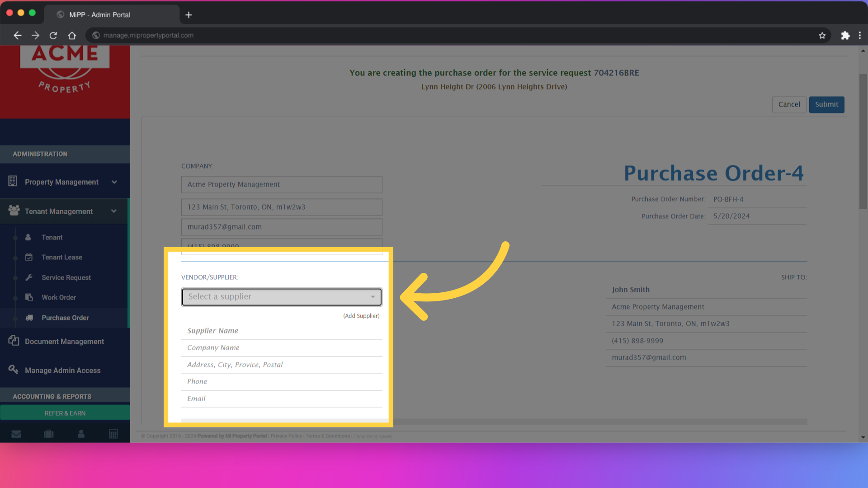Image resolution: width=868 pixels, height=488 pixels.
Task: Select the briefcase icon at sidebar bottom
Action: pyautogui.click(x=48, y=434)
